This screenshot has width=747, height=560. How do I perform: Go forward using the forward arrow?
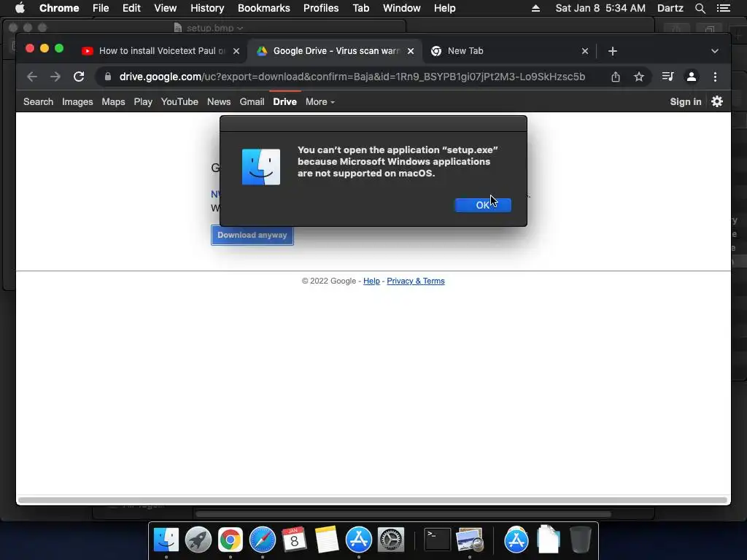[x=55, y=77]
